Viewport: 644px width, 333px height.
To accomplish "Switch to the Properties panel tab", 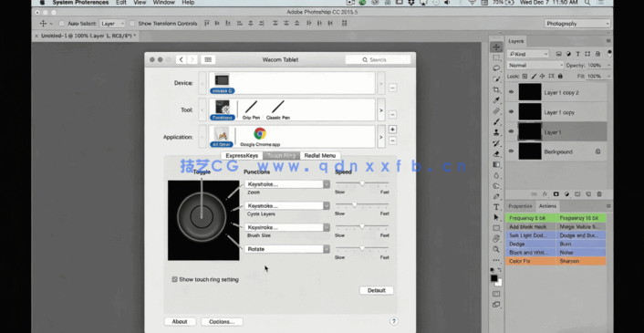I will [520, 206].
